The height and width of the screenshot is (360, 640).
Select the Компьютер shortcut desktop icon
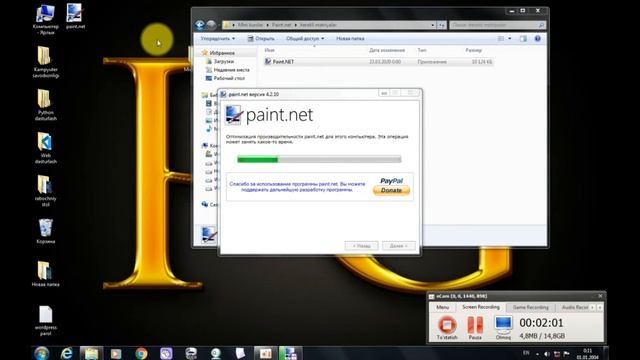[45, 19]
